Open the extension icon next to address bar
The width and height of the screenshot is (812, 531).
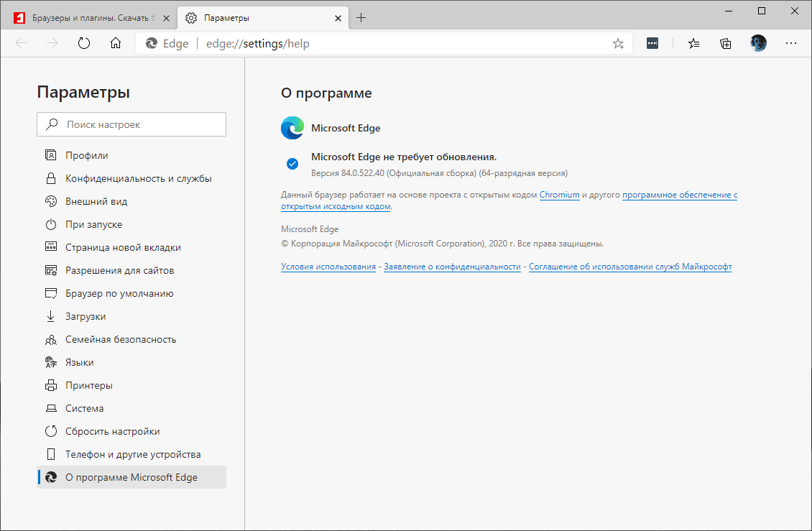coord(652,43)
